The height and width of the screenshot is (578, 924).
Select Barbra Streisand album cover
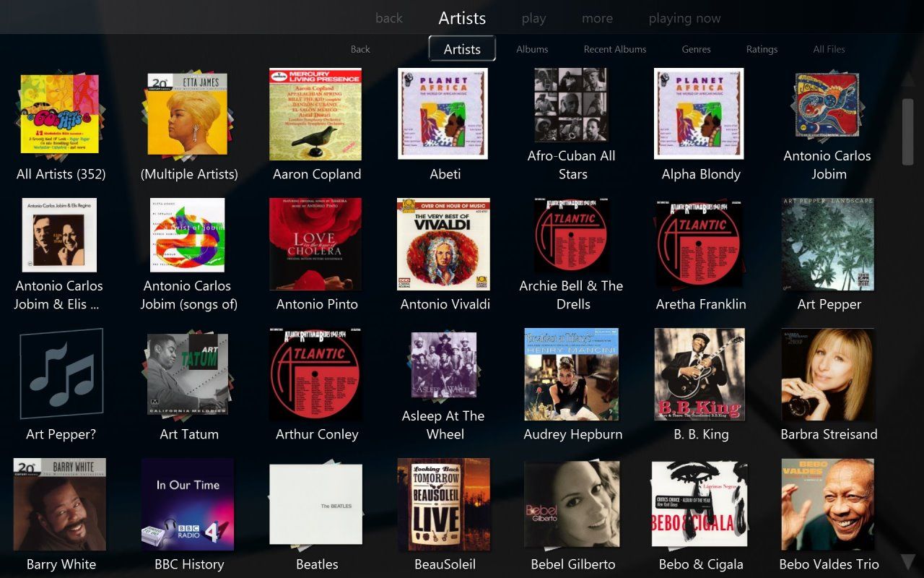point(828,374)
